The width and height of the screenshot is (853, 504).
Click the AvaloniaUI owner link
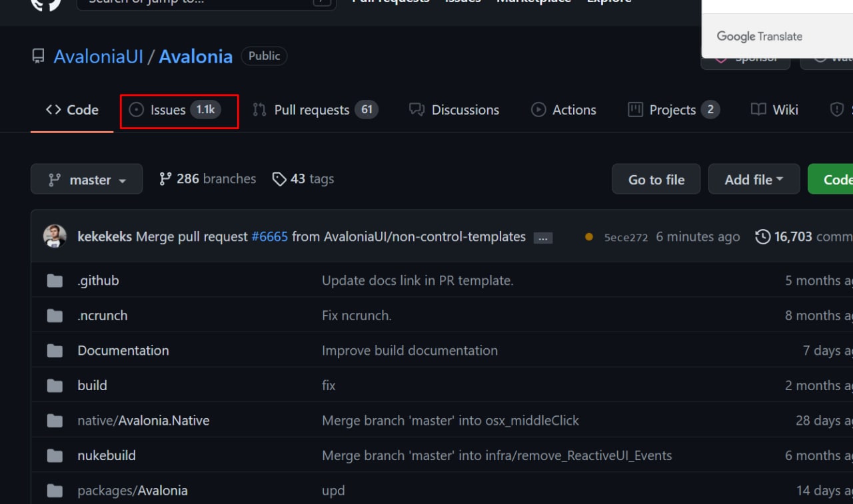coord(99,56)
